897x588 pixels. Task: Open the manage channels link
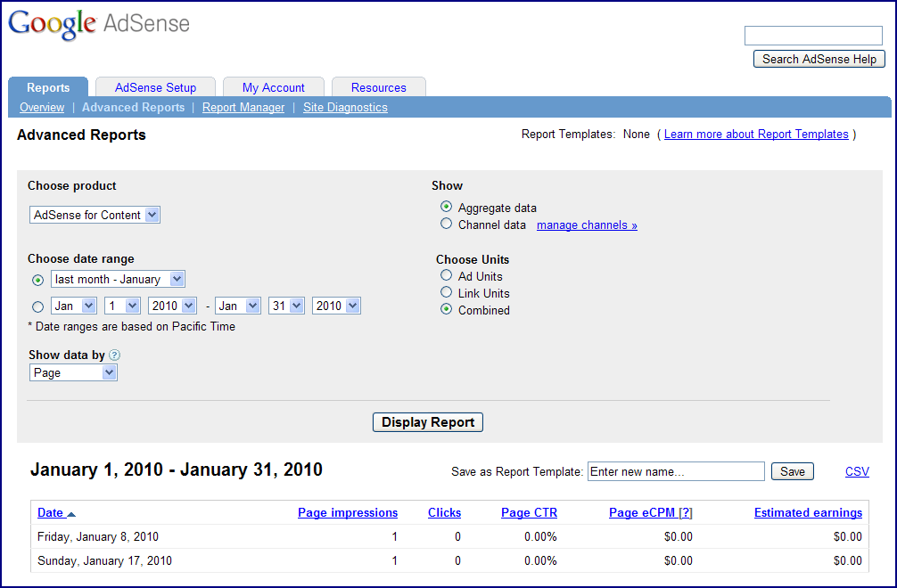point(587,225)
